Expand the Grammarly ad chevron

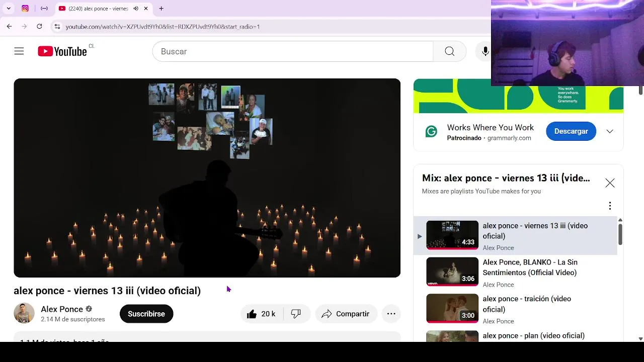click(610, 131)
